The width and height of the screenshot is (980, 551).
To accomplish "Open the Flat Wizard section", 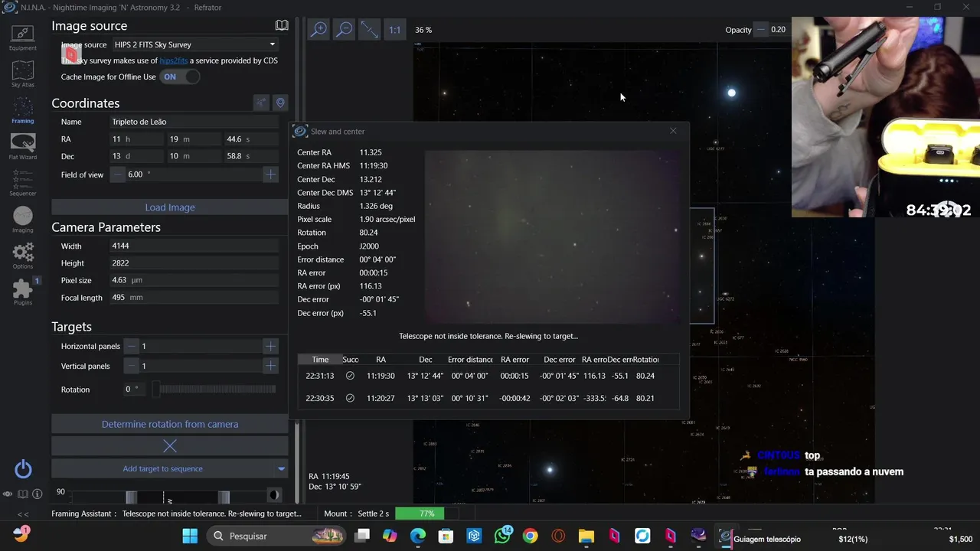I will (22, 146).
